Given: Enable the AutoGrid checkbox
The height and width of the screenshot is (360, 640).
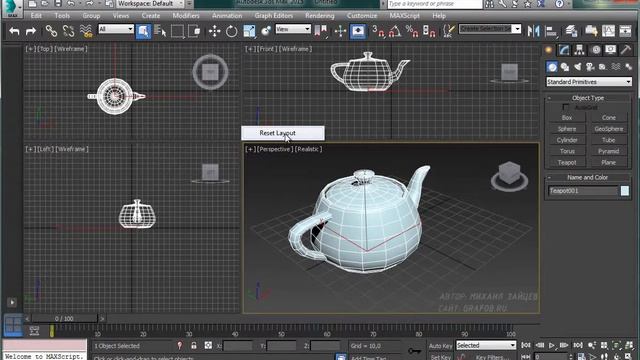Looking at the screenshot, I should 565,107.
